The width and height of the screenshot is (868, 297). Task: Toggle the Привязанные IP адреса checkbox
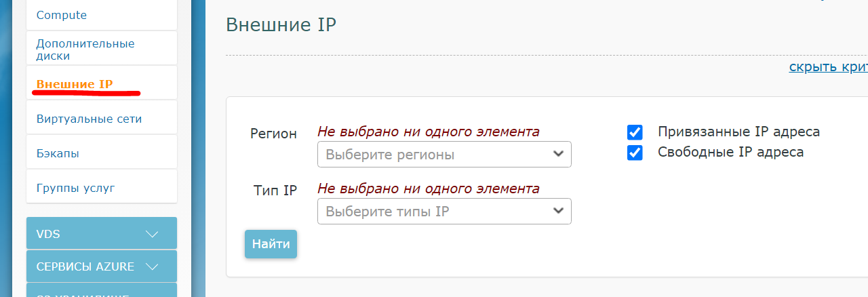(x=635, y=132)
